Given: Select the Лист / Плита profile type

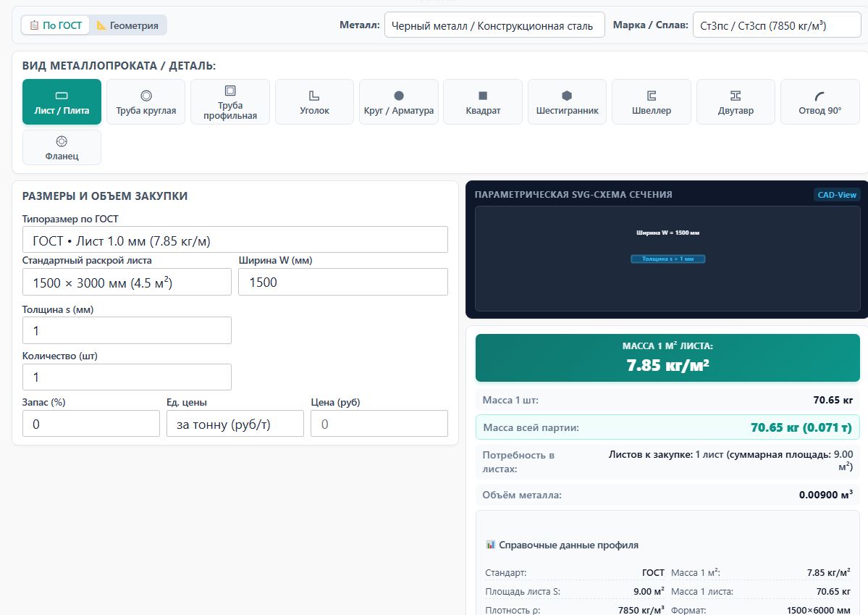Looking at the screenshot, I should pos(62,102).
